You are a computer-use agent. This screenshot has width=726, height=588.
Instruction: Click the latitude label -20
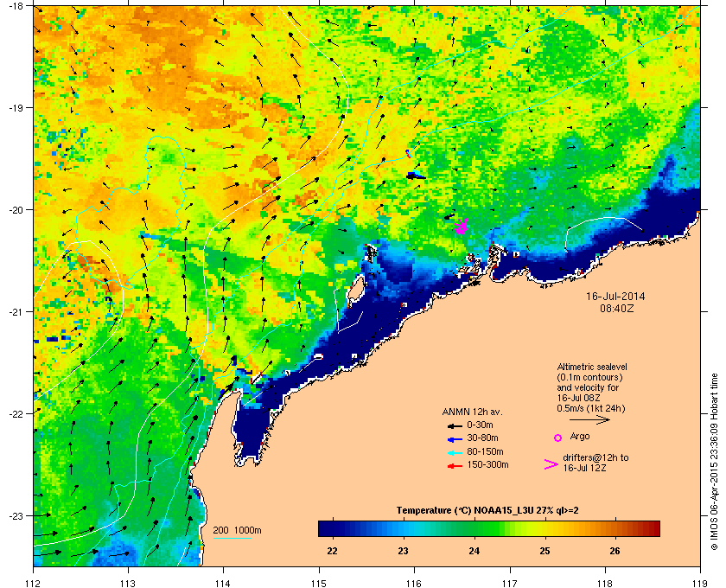(15, 210)
